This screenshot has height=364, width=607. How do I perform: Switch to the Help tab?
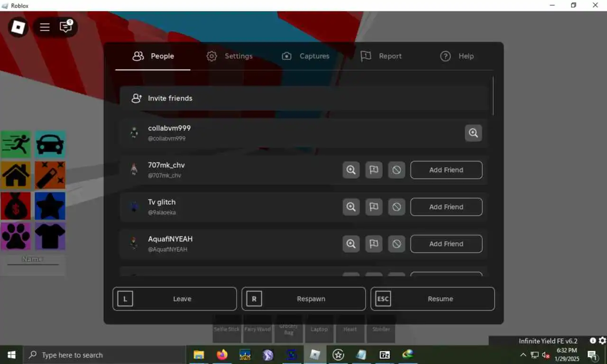pos(457,56)
